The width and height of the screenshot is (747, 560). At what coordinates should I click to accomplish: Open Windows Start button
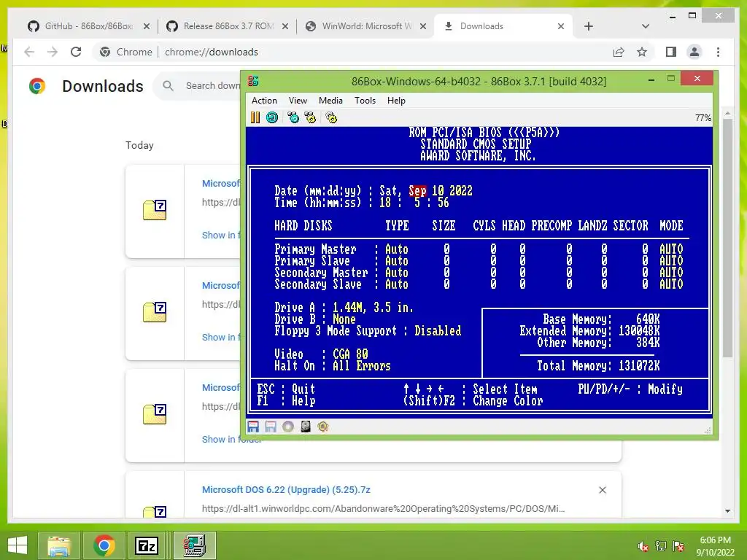click(18, 545)
